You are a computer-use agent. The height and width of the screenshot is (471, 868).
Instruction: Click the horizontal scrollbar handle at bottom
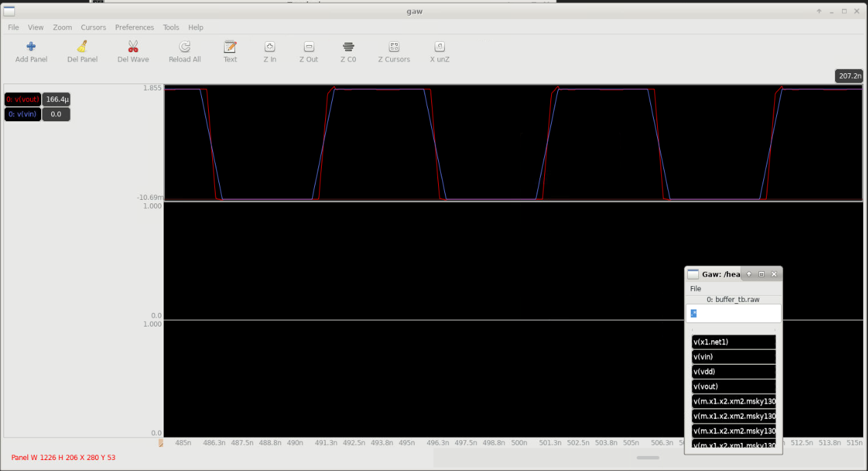click(x=648, y=457)
